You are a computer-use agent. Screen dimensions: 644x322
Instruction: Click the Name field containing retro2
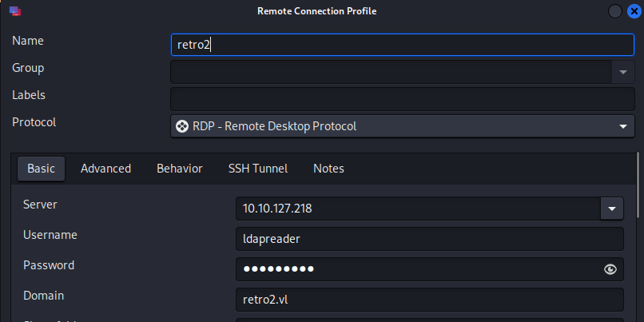tap(402, 44)
